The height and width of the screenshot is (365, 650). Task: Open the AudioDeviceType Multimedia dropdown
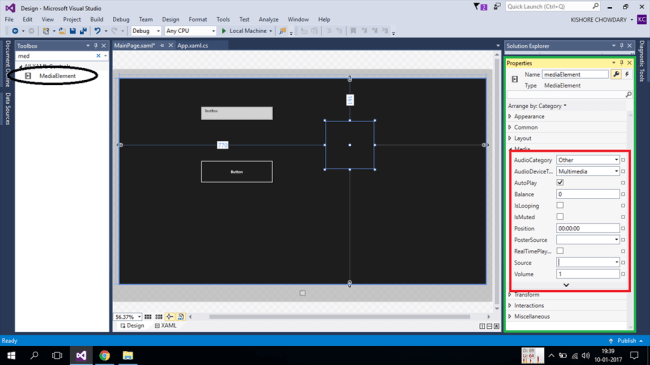pyautogui.click(x=588, y=171)
